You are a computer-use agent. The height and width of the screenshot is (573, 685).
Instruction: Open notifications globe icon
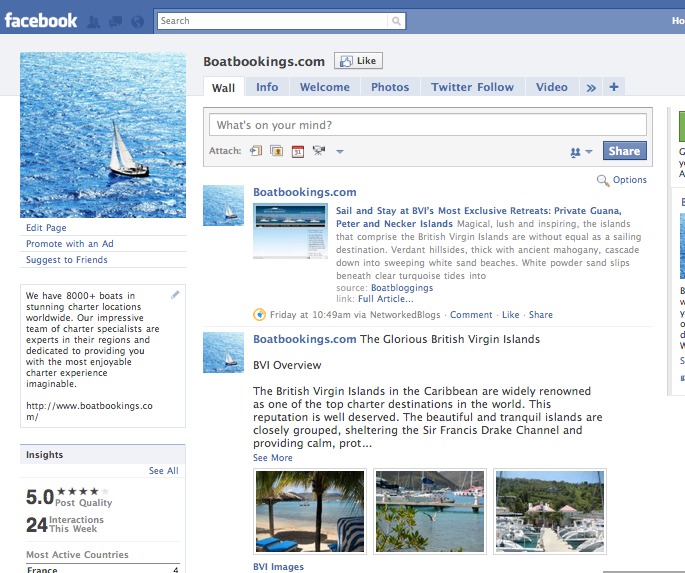(x=138, y=21)
